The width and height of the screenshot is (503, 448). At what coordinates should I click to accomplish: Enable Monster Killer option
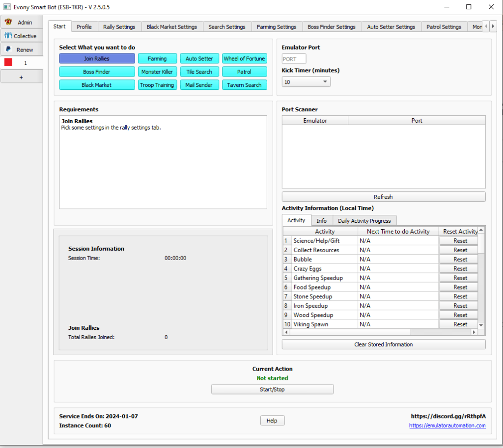157,72
